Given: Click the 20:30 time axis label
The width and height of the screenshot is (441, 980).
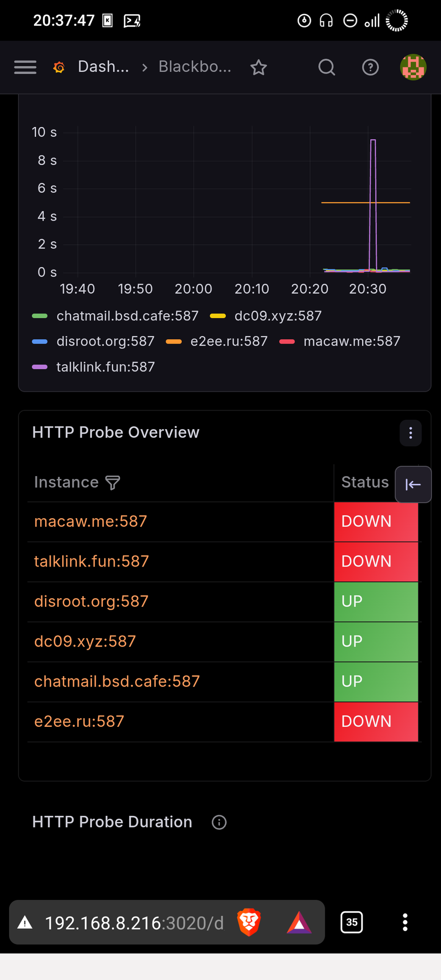Looking at the screenshot, I should tap(368, 289).
